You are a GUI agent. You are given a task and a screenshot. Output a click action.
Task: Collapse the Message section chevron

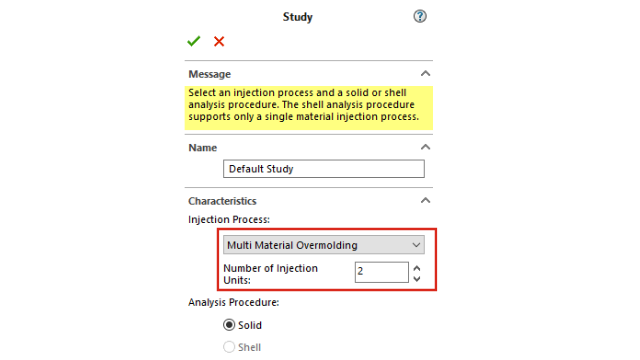click(x=425, y=74)
